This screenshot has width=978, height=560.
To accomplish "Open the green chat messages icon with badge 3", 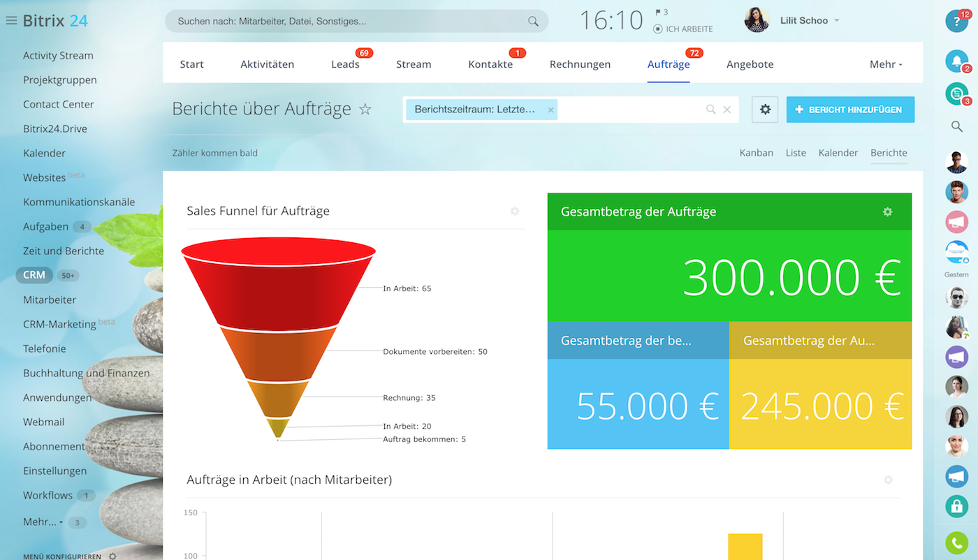I will point(956,94).
